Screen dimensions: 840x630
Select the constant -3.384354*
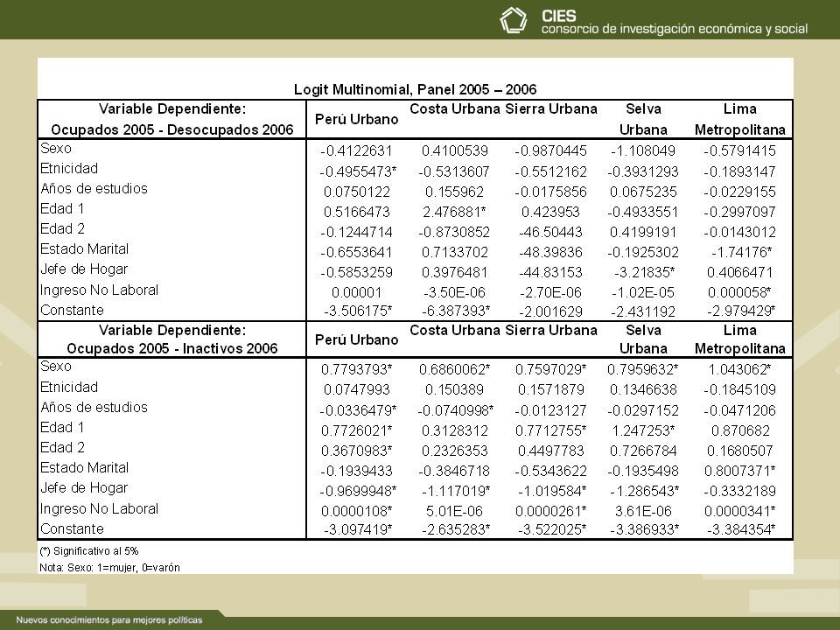coord(741,530)
